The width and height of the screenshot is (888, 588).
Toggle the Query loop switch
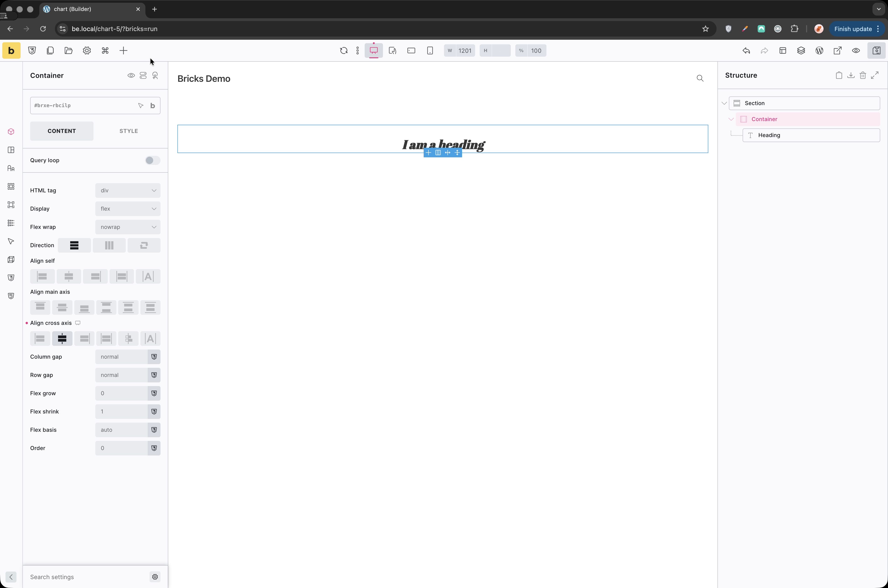[152, 161]
